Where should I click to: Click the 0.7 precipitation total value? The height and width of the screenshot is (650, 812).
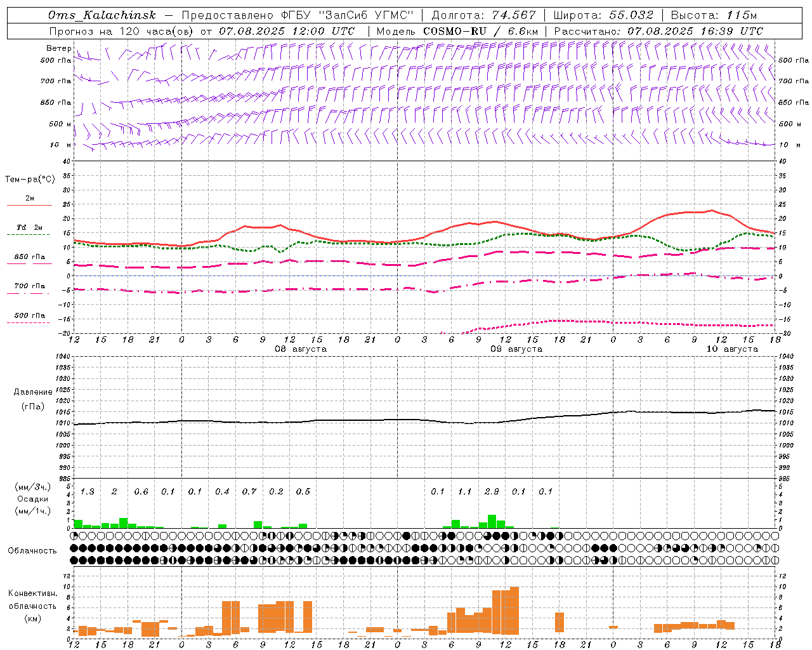tap(249, 491)
